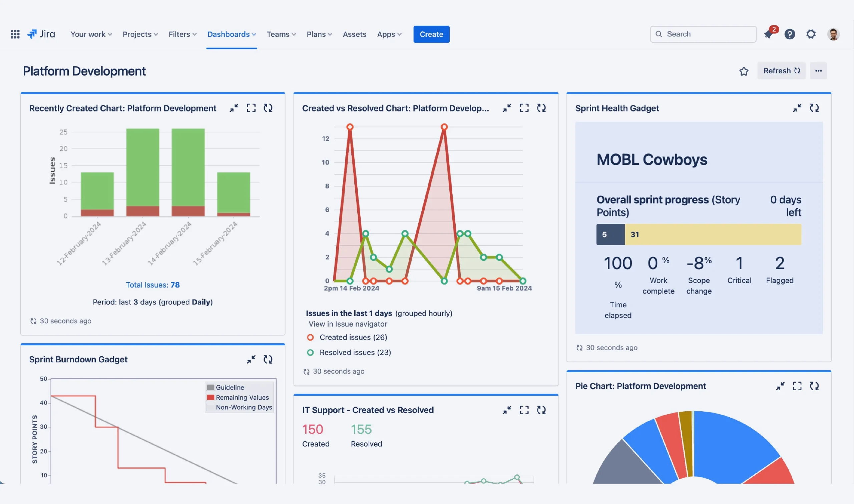Minimize the Sprint Burndown Gadget
Screen dimensions: 854x504
(251, 359)
